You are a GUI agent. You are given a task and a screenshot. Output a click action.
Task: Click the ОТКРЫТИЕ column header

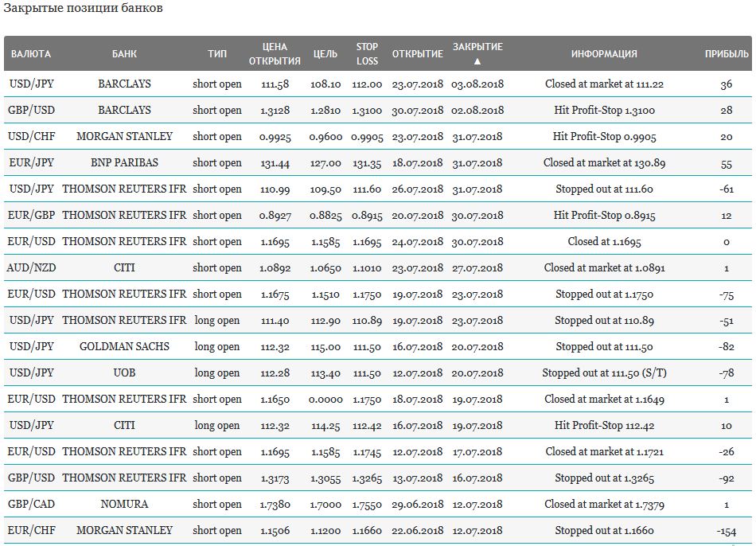418,54
